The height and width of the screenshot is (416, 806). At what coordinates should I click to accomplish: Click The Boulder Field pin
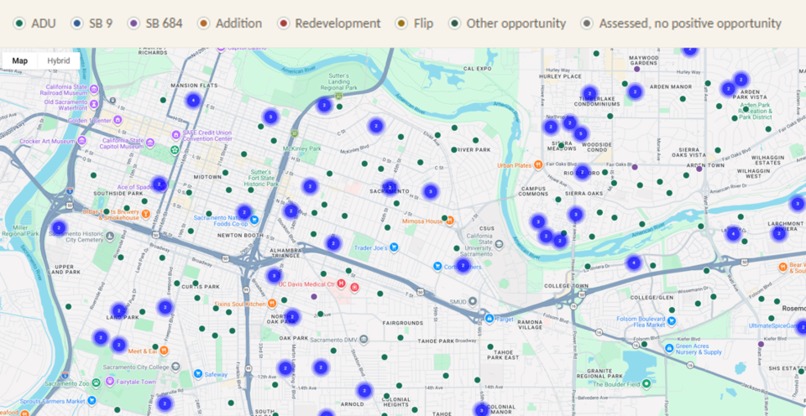pyautogui.click(x=647, y=384)
